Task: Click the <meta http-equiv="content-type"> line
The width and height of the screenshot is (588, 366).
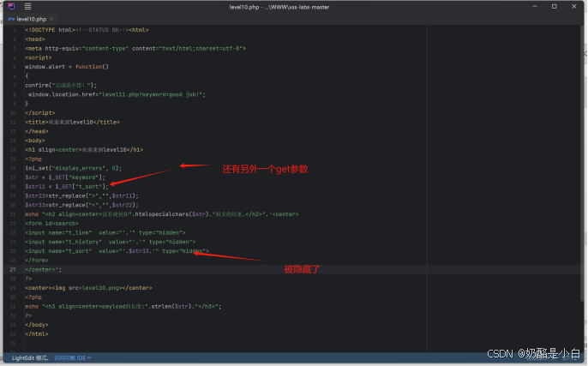Action: 135,48
